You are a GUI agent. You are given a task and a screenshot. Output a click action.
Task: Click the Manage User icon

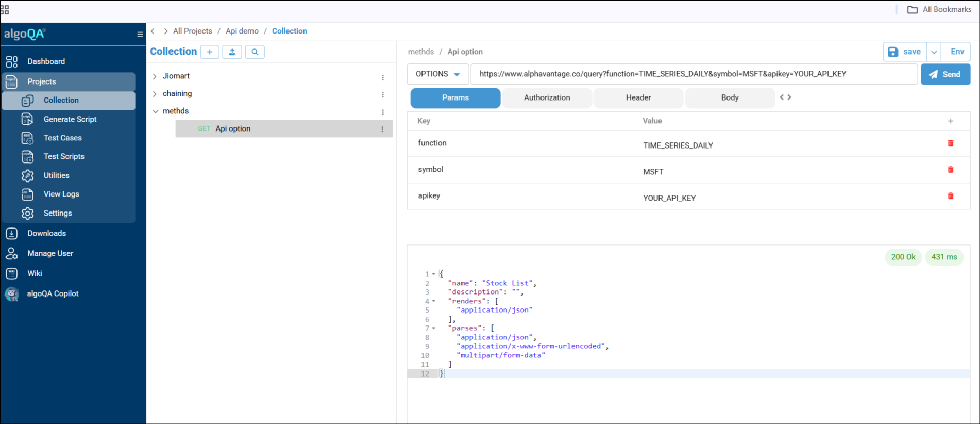(x=12, y=253)
